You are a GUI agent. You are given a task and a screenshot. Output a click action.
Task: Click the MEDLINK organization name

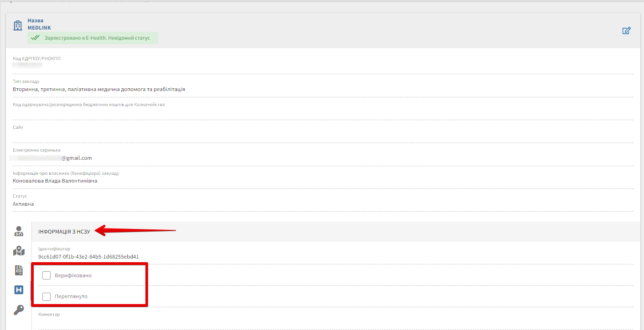[x=39, y=28]
